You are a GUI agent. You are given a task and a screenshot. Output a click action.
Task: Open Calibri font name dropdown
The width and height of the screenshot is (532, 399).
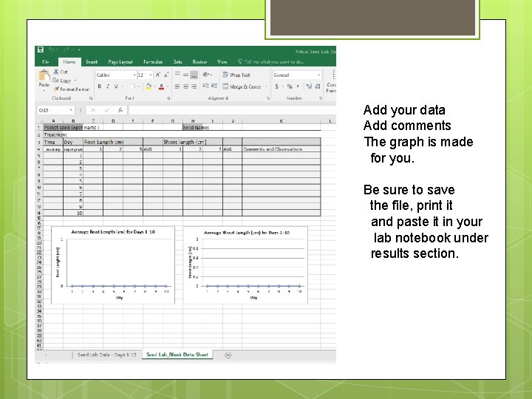(134, 75)
